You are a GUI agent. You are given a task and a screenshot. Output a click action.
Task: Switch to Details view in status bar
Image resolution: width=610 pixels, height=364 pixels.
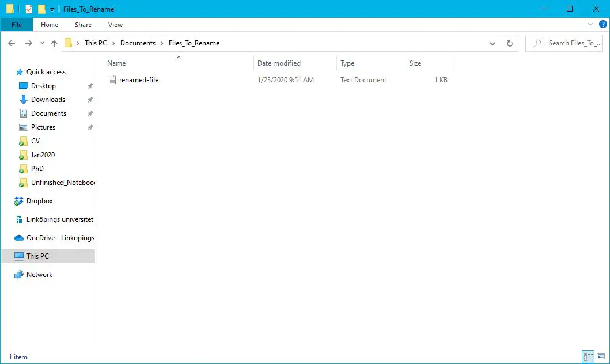[x=588, y=356]
